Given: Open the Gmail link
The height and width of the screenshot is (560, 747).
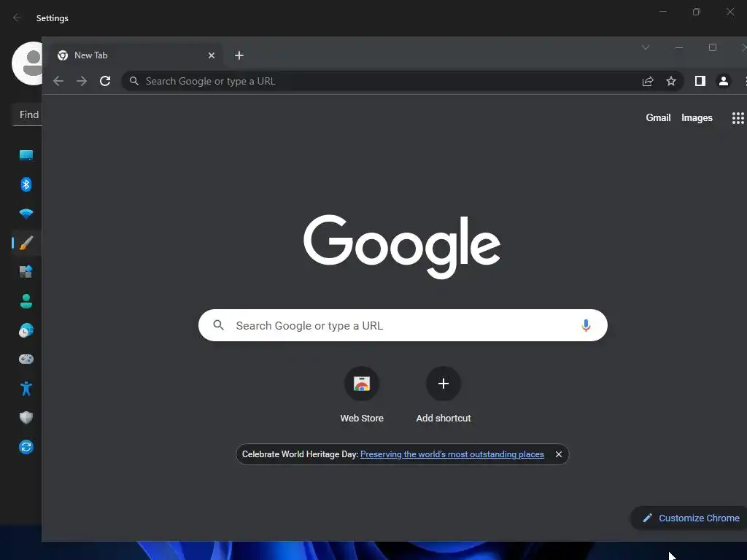Looking at the screenshot, I should [658, 117].
